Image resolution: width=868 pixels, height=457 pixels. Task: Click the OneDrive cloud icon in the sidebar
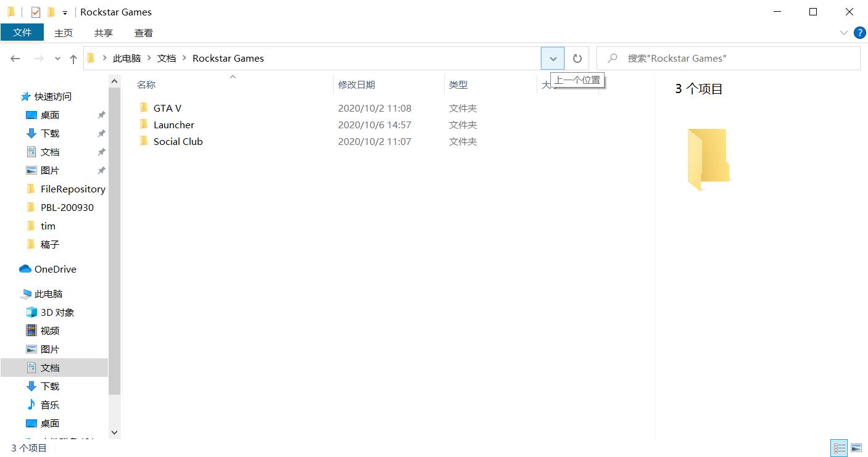click(25, 269)
